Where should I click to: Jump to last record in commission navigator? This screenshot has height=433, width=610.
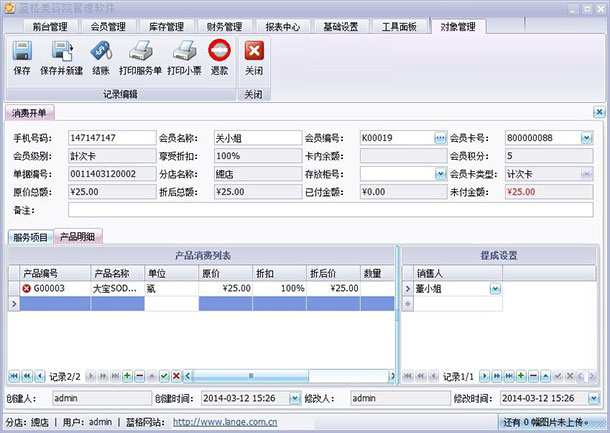coord(509,376)
